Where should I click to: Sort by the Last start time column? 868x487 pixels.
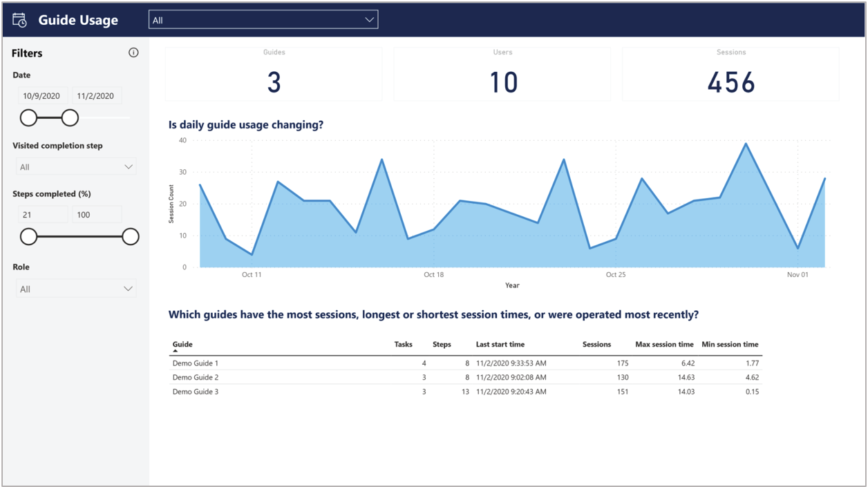[500, 344]
